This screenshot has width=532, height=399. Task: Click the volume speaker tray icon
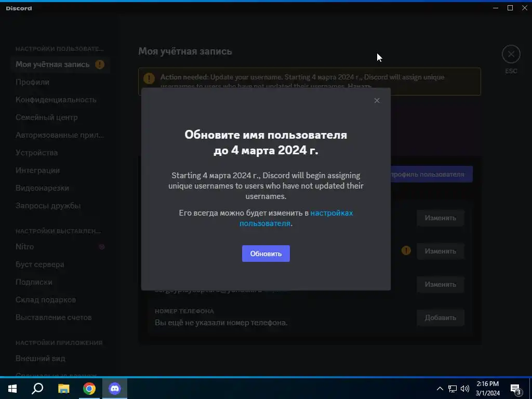tap(465, 389)
